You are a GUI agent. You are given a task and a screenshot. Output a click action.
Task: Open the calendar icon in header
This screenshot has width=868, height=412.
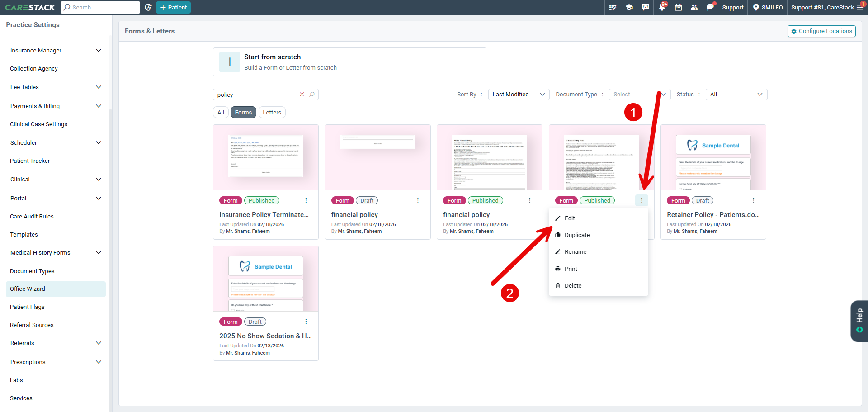point(678,7)
